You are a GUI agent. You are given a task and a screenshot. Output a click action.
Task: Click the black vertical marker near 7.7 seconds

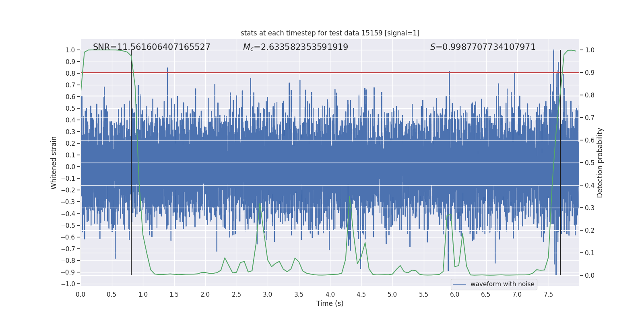coord(560,163)
